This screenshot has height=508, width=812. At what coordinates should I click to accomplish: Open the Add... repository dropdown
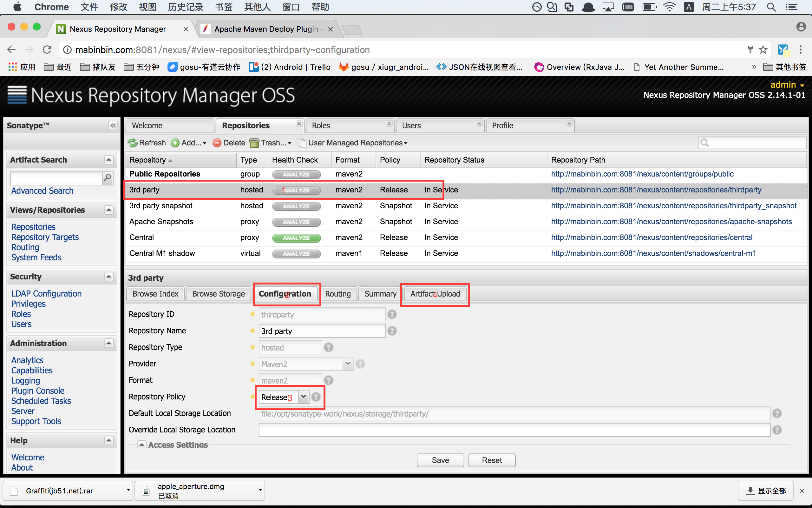tap(188, 143)
